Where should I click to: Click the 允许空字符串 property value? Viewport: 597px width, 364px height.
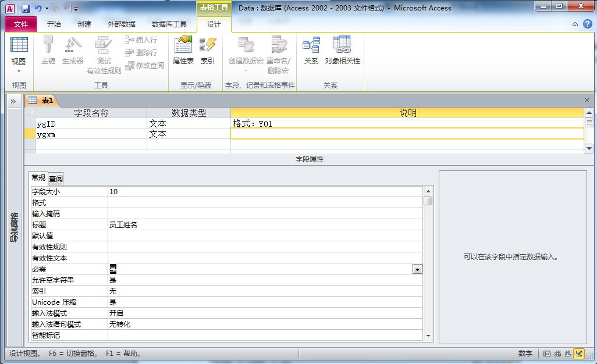click(x=265, y=280)
